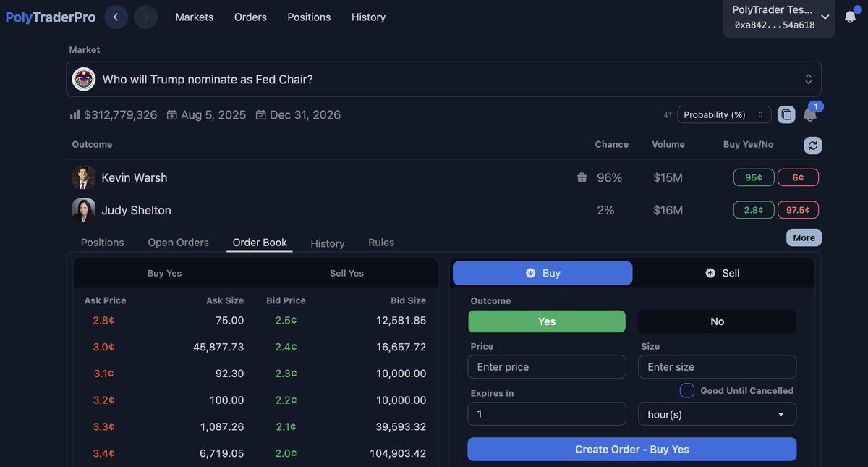The image size is (868, 467).
Task: Click the volume bar chart icon
Action: point(75,114)
